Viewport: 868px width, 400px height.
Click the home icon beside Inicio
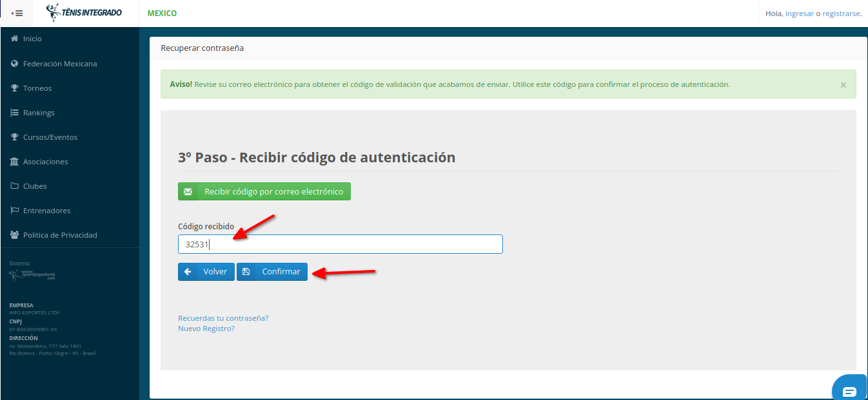coord(14,39)
